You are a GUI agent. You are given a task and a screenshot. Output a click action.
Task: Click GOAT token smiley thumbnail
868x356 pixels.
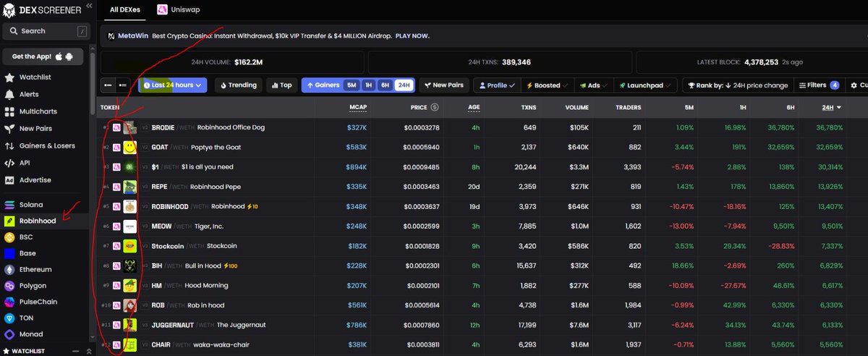[130, 147]
